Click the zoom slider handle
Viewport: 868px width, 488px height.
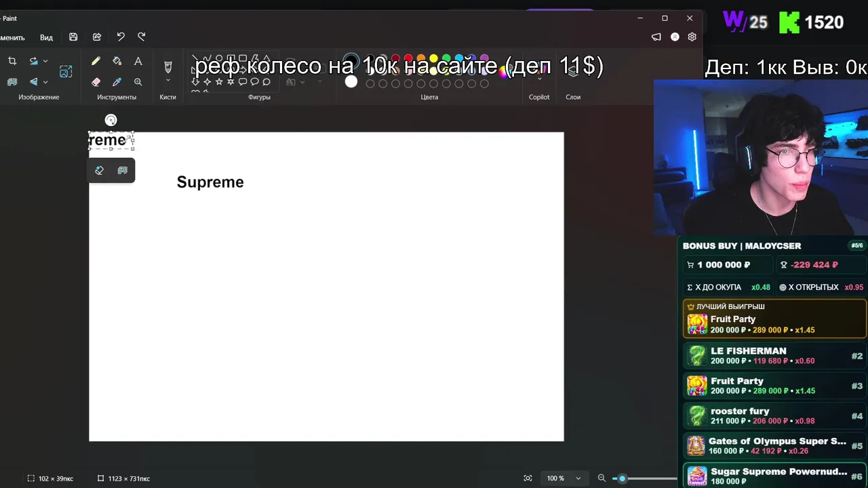pyautogui.click(x=622, y=478)
